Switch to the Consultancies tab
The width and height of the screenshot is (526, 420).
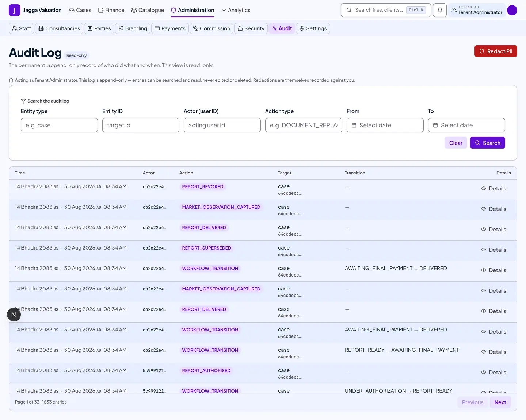[59, 28]
